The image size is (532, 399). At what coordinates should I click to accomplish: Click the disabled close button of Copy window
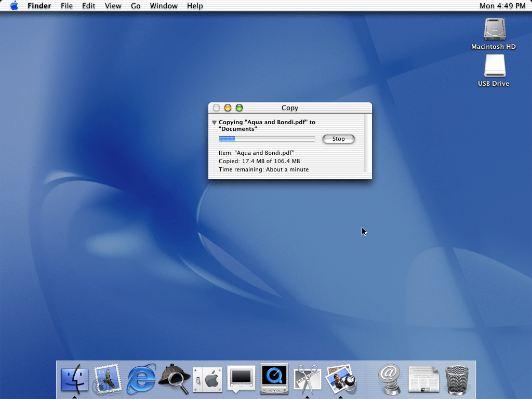216,108
